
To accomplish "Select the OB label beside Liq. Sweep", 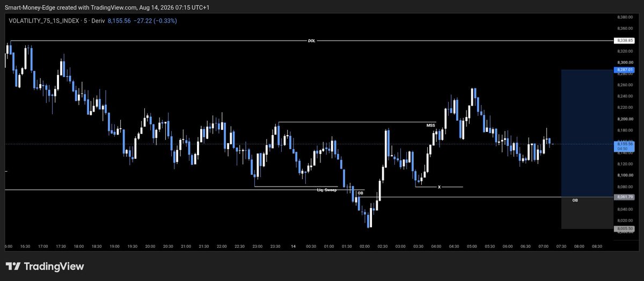I will [360, 193].
